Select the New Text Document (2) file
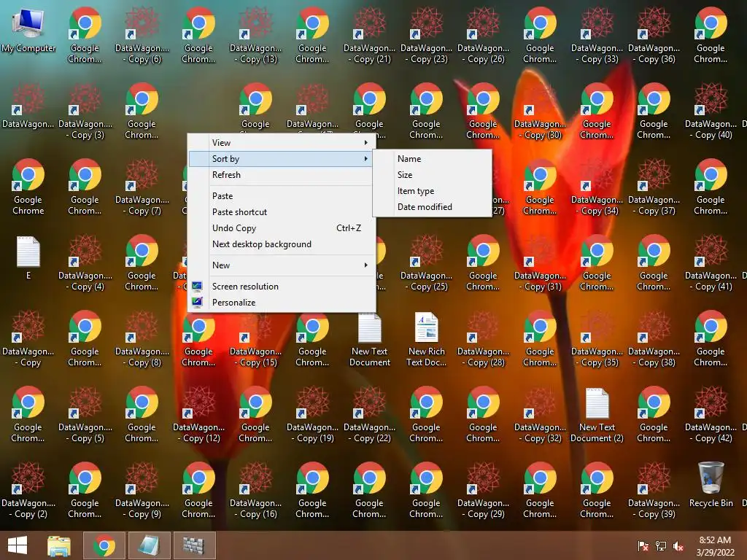The width and height of the screenshot is (747, 560). click(x=597, y=415)
